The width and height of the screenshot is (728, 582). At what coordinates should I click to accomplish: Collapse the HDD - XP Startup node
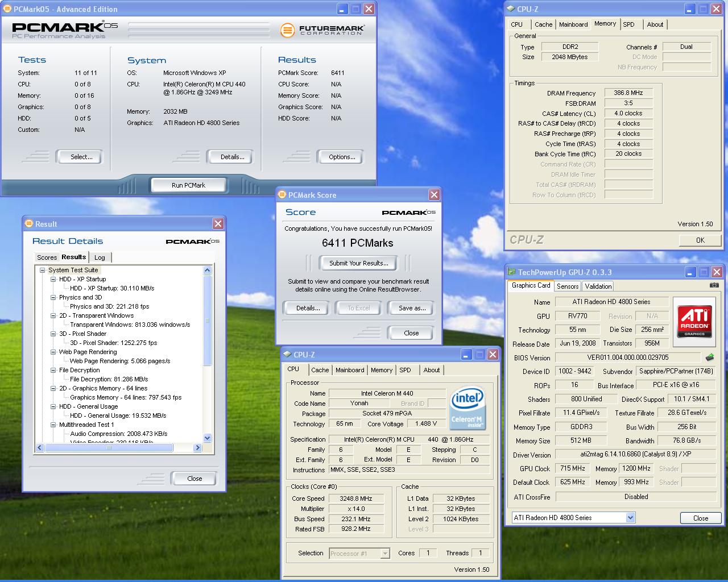(53, 280)
